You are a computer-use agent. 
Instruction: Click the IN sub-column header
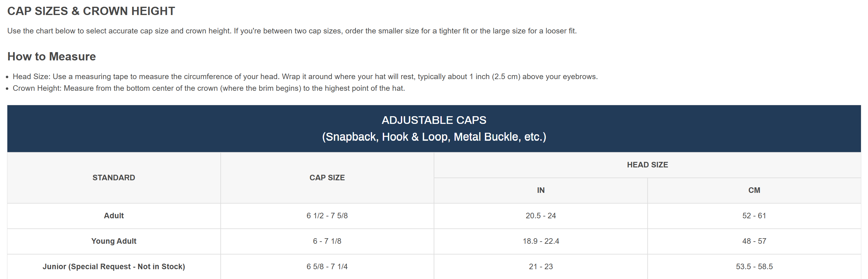pos(540,190)
